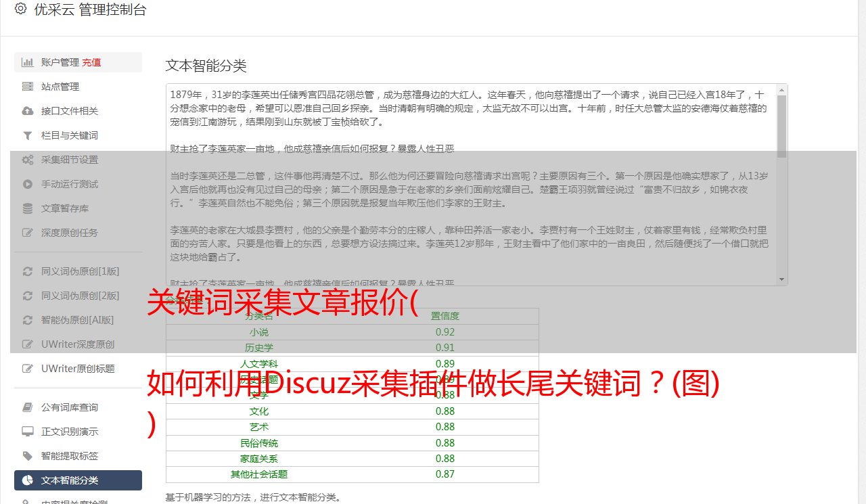
Task: Click the tag icon for 智能提取标签
Action: point(28,456)
